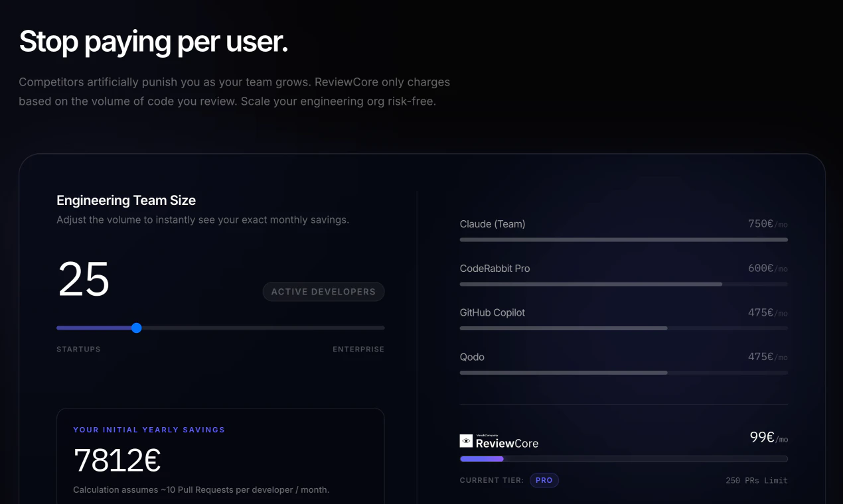Click the 750€/mo Claude price
Viewport: 843px width, 504px height.
pyautogui.click(x=768, y=224)
